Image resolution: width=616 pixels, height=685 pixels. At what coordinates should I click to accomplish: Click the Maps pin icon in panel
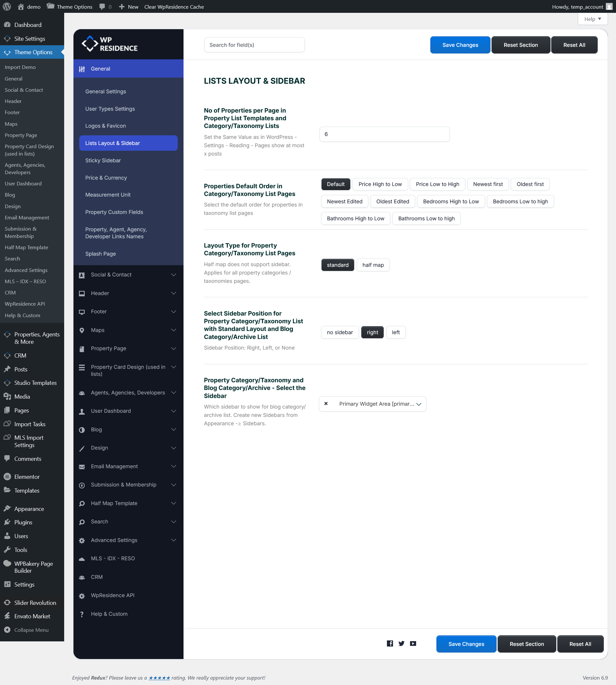[81, 330]
